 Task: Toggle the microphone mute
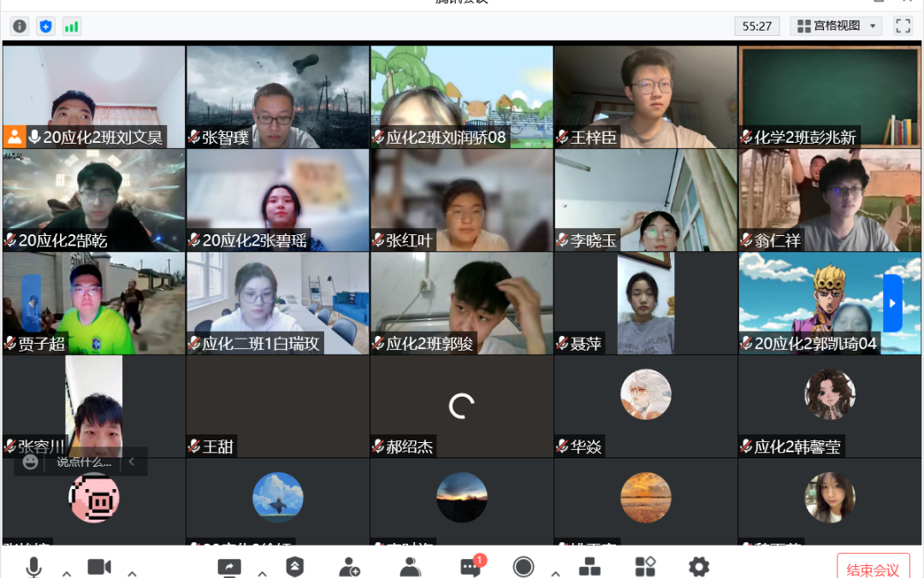pyautogui.click(x=34, y=567)
